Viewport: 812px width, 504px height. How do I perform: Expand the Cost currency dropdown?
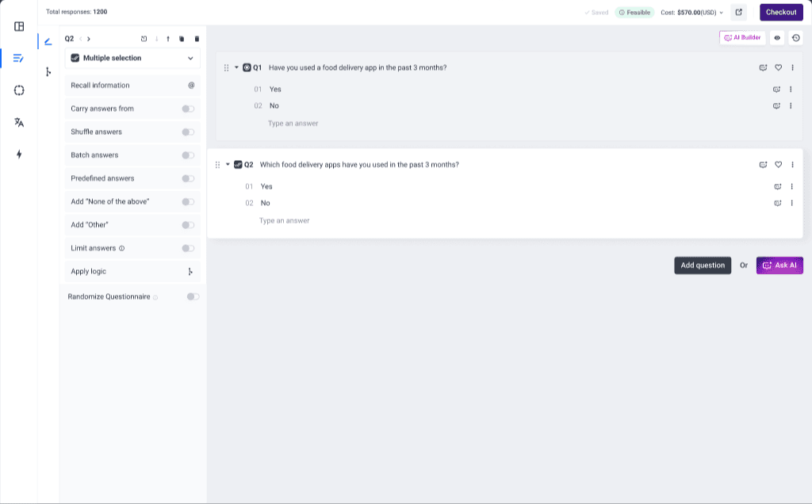pos(721,13)
